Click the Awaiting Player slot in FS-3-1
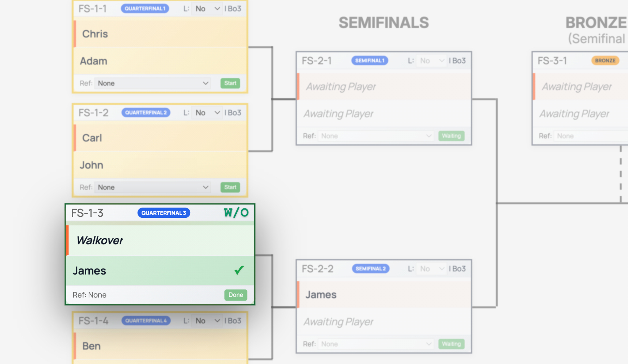 point(576,87)
